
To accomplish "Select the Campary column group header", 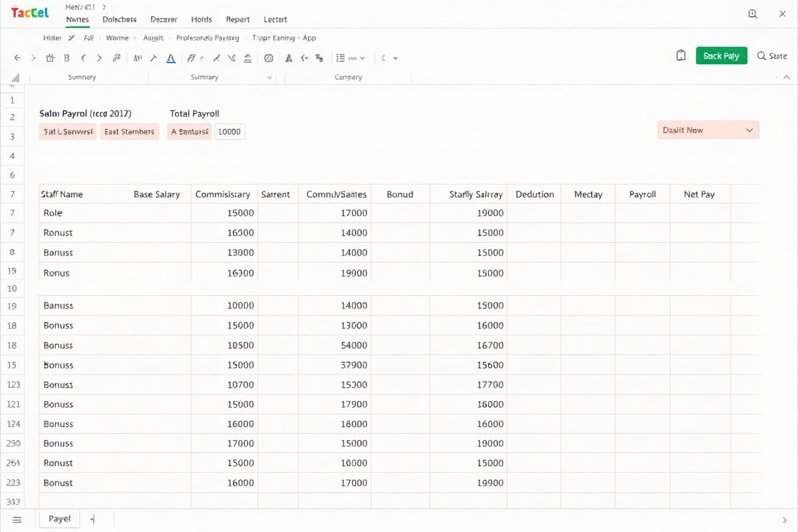I will point(348,78).
